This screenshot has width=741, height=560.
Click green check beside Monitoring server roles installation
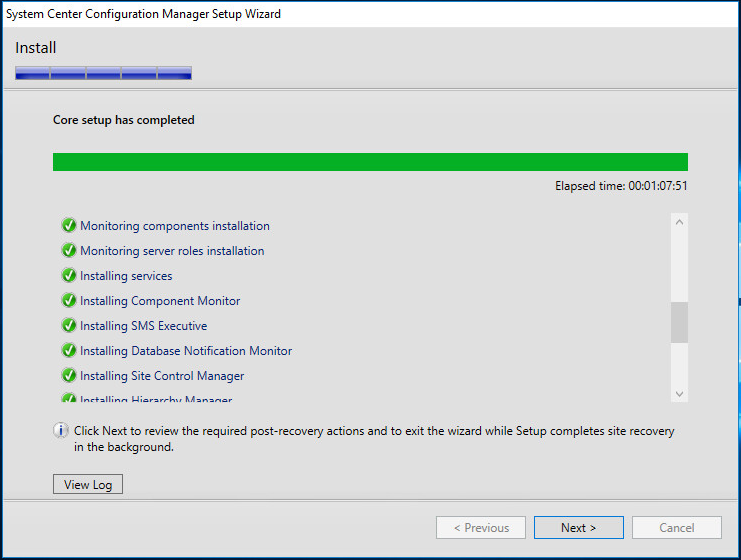pyautogui.click(x=69, y=250)
